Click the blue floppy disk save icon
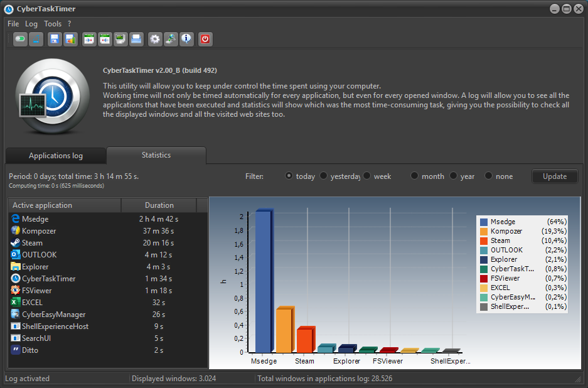Viewport: 588px width, 388px height. 55,40
